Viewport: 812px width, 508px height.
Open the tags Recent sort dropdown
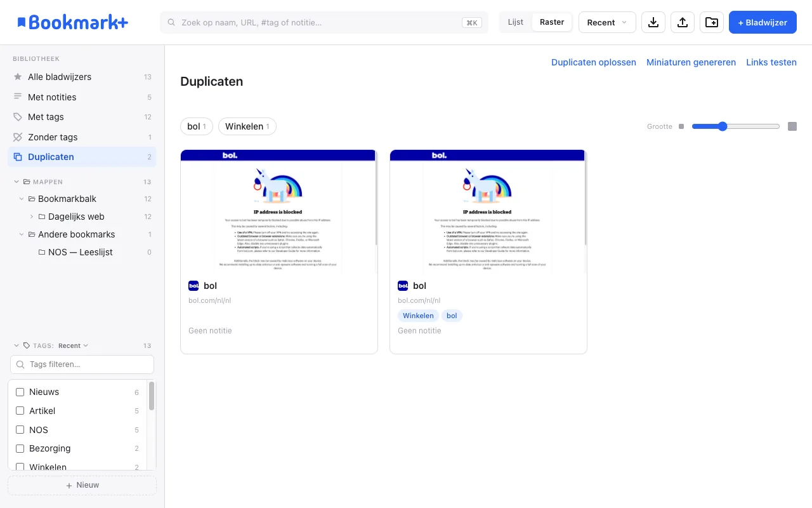[73, 346]
